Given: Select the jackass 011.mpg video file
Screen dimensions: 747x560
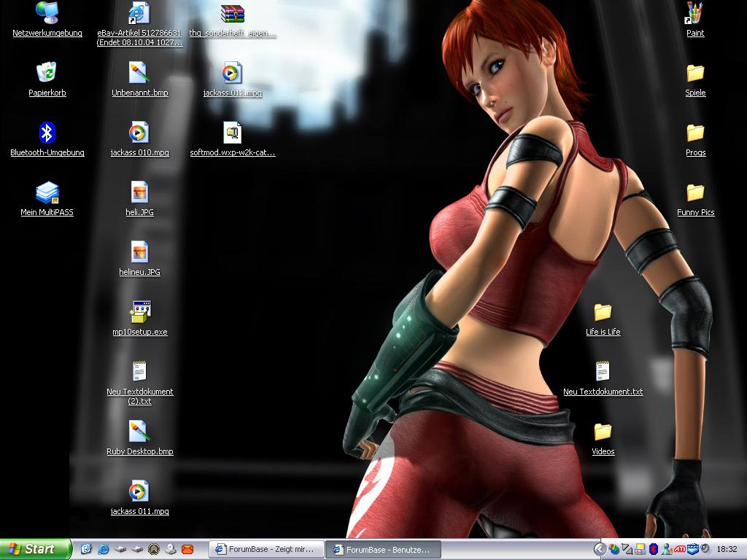Looking at the screenshot, I should pyautogui.click(x=139, y=491).
